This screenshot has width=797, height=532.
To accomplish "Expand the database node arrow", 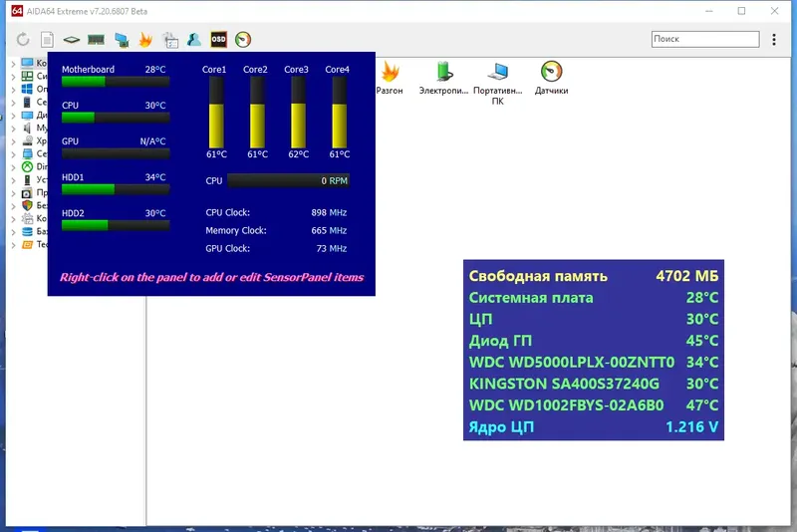I will pyautogui.click(x=13, y=232).
